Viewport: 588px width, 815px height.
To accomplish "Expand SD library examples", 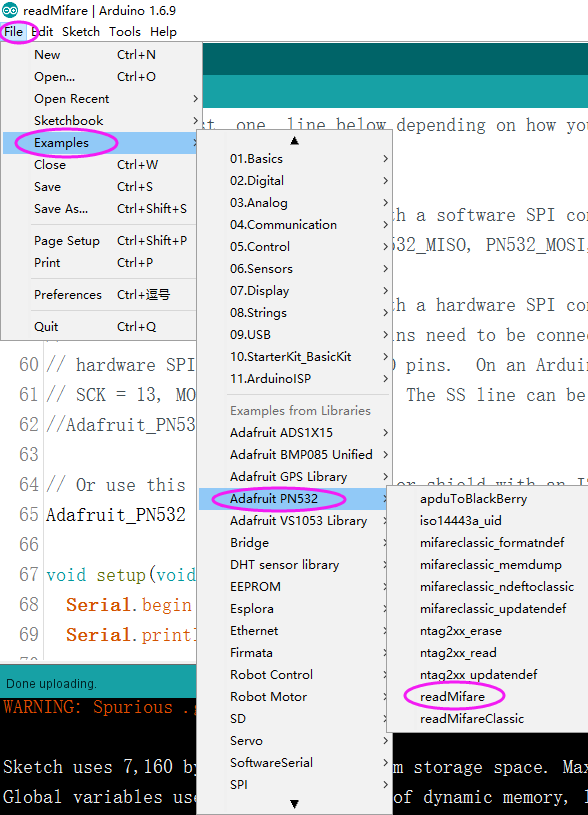I will point(294,718).
